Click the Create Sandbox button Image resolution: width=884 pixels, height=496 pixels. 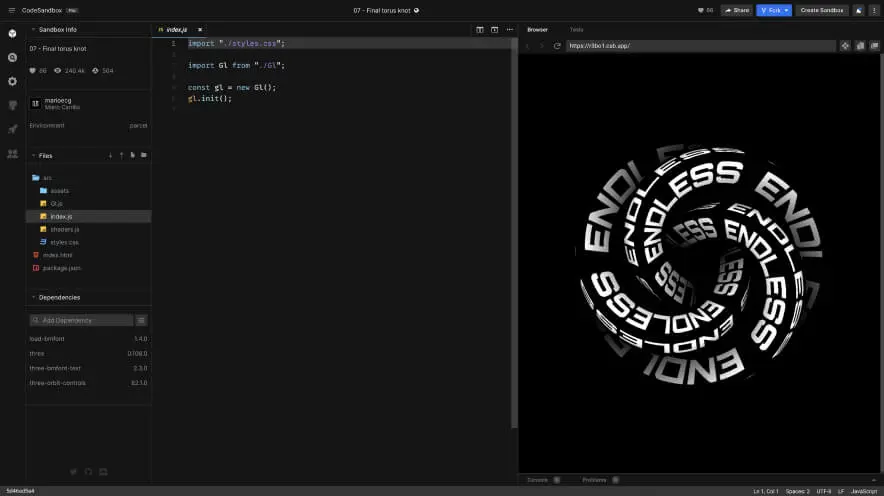(x=822, y=10)
